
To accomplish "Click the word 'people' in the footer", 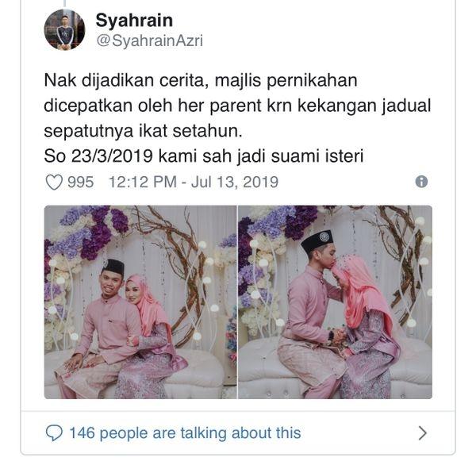I will (124, 433).
